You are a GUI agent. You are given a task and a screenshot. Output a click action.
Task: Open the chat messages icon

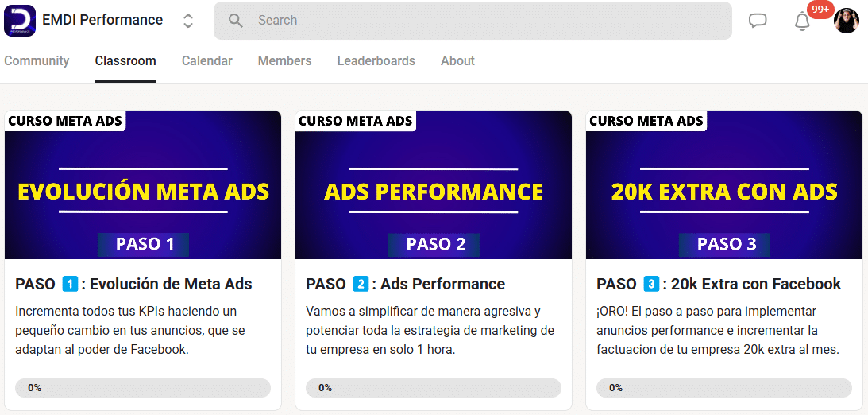coord(758,21)
